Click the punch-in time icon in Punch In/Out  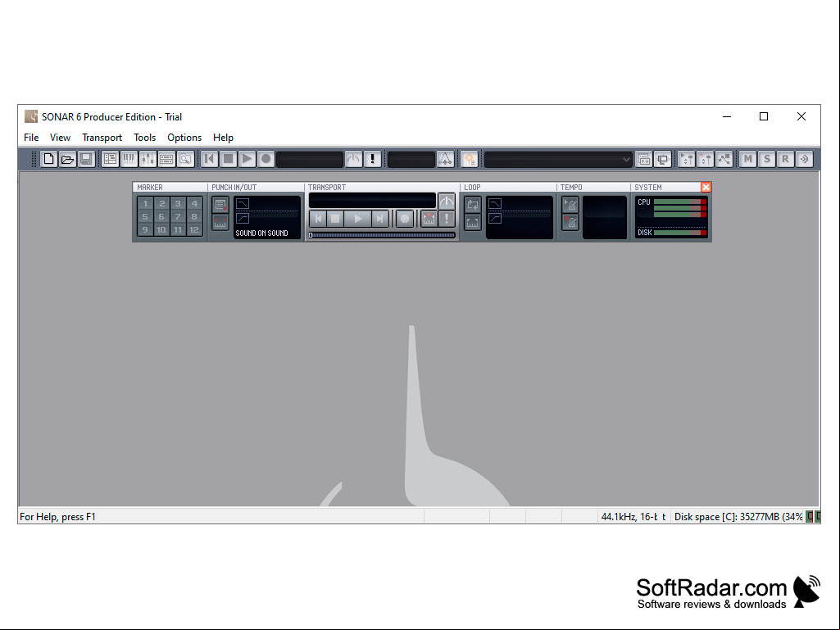(243, 204)
